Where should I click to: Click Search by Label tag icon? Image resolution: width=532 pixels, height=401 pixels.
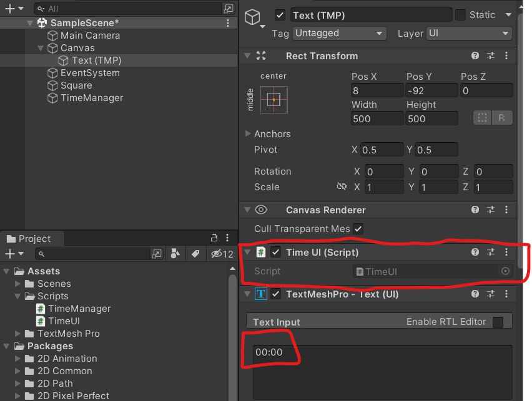coord(195,254)
